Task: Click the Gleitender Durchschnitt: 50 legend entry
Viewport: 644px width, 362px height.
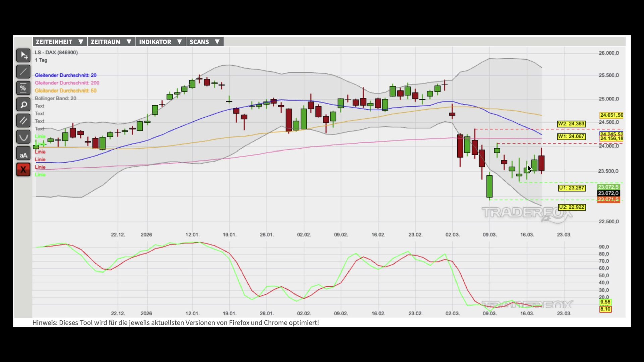Action: point(65,90)
